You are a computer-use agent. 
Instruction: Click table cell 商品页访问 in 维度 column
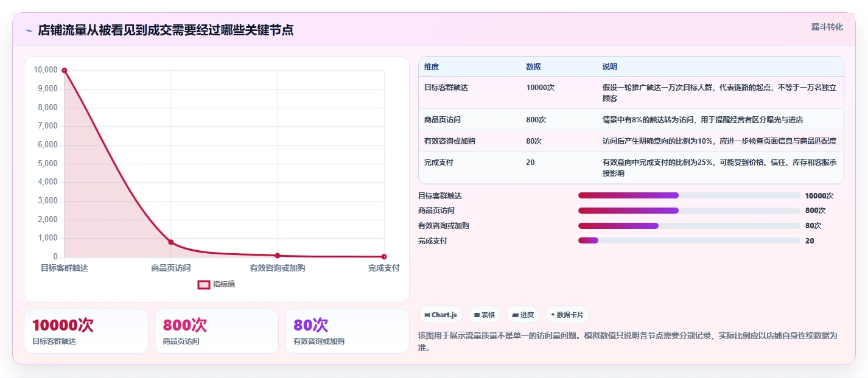(x=443, y=120)
